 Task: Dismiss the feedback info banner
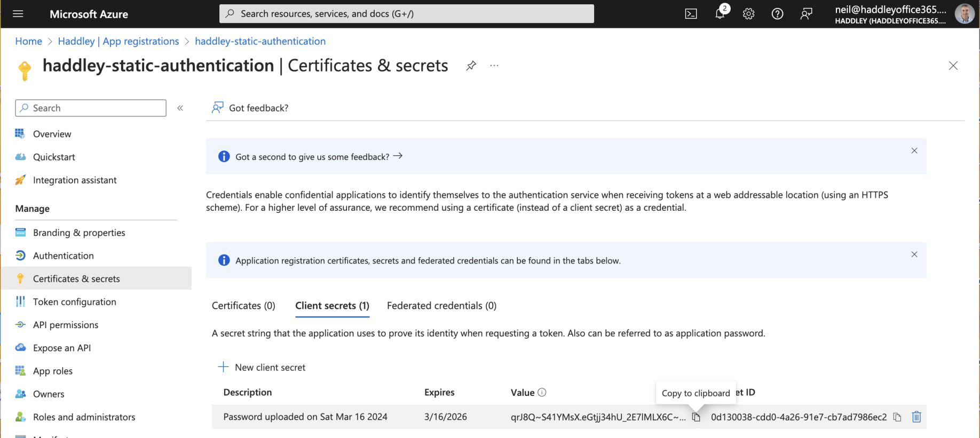(x=914, y=151)
